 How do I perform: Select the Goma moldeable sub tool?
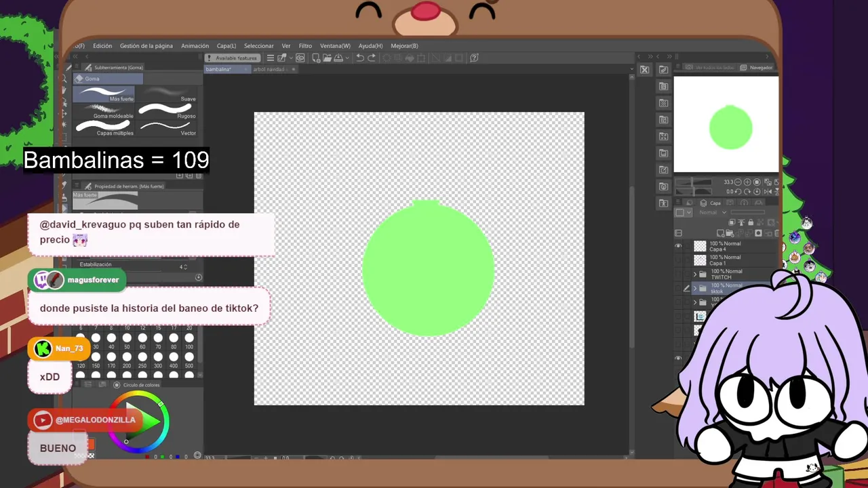104,111
